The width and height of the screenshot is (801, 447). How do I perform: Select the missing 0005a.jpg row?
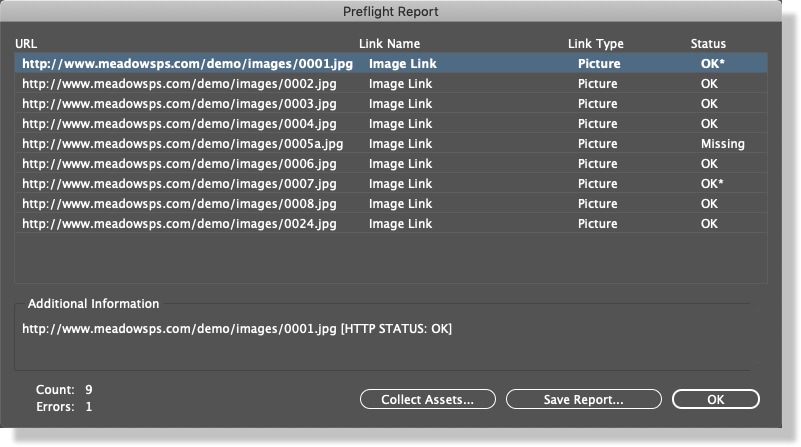click(x=182, y=144)
